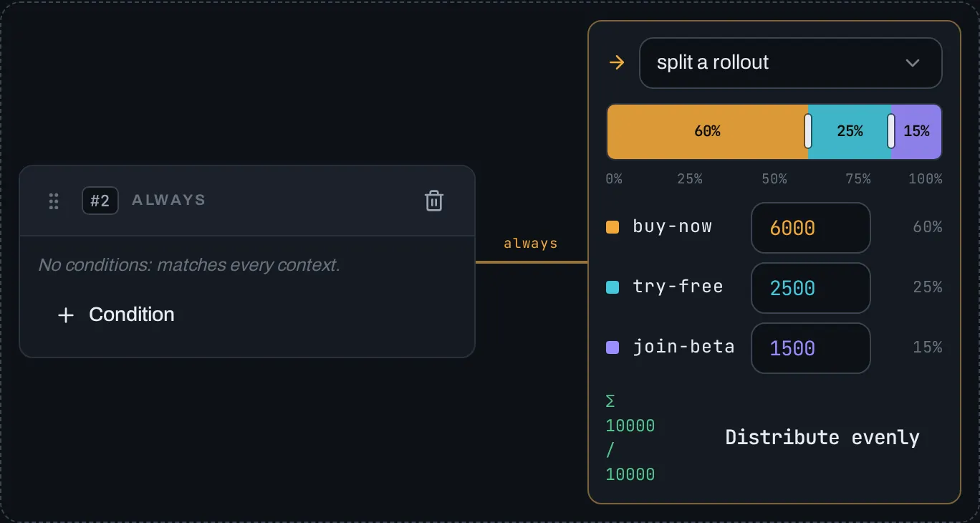Click the orange 60% rollout segment

(707, 131)
